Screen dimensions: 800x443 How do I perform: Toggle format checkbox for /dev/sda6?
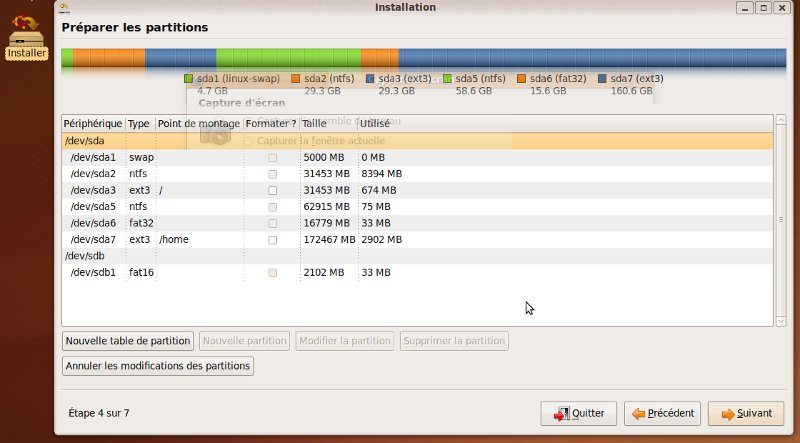(x=272, y=223)
